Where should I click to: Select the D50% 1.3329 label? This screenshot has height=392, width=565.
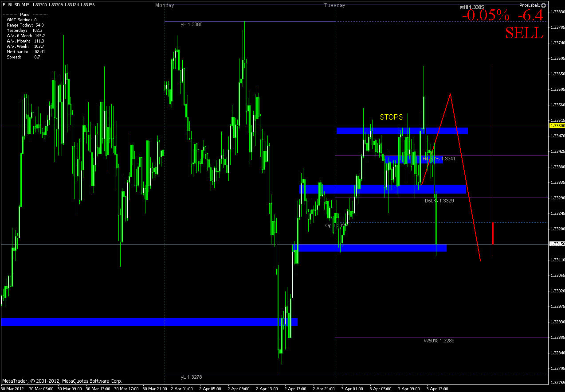(x=439, y=201)
